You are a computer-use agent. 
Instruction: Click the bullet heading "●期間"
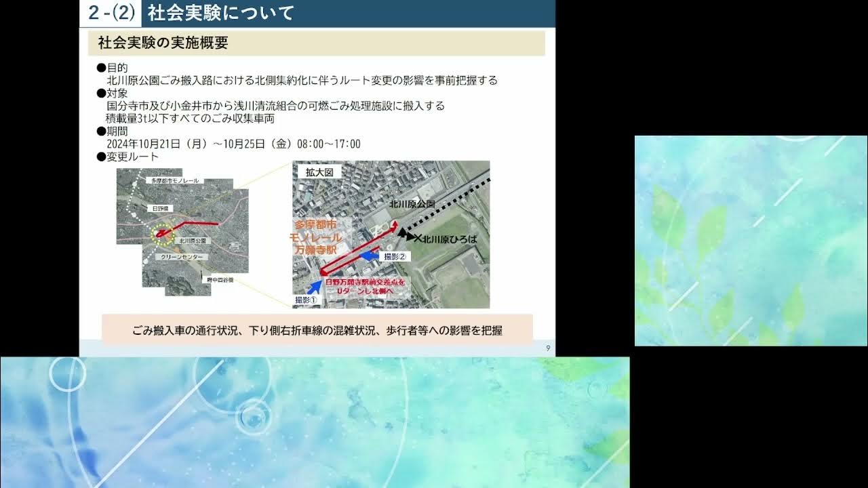(x=112, y=131)
